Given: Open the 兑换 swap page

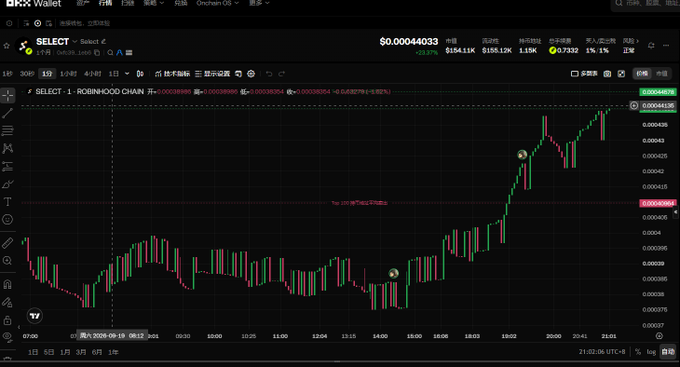Looking at the screenshot, I should point(180,3).
